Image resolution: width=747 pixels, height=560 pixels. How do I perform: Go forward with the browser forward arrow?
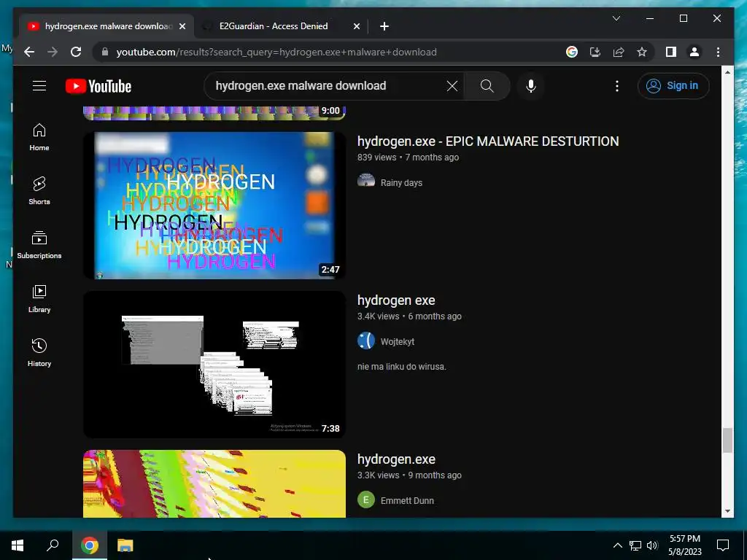[x=53, y=52]
